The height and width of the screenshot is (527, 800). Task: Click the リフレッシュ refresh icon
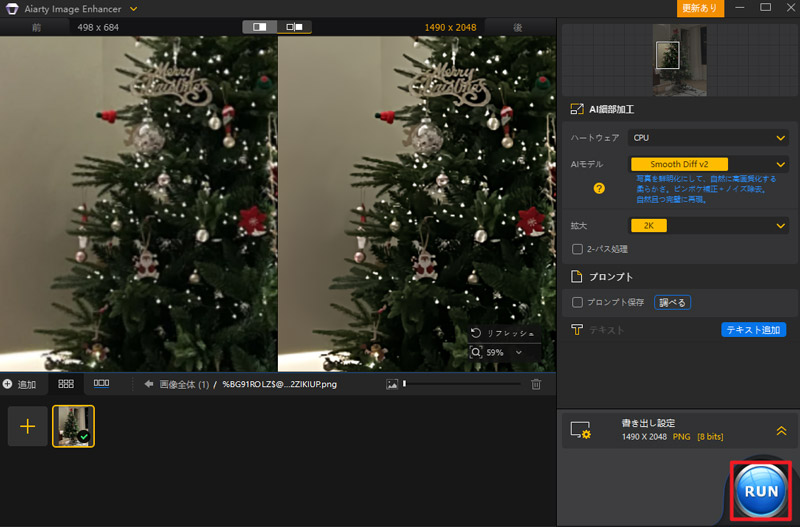point(476,333)
